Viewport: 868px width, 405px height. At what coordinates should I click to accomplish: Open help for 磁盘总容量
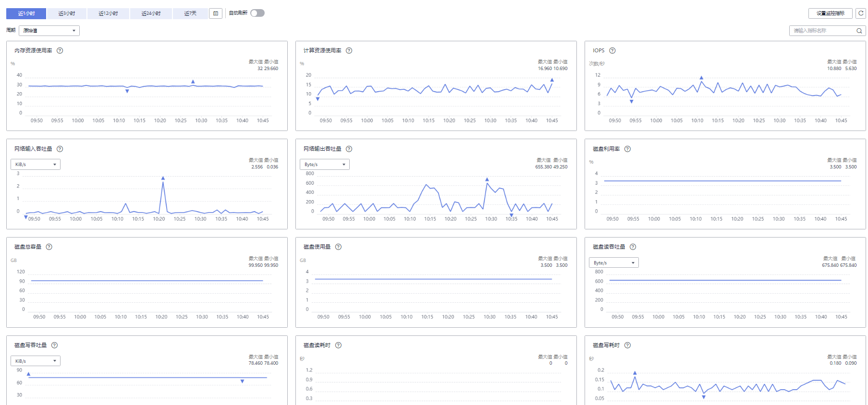(49, 247)
